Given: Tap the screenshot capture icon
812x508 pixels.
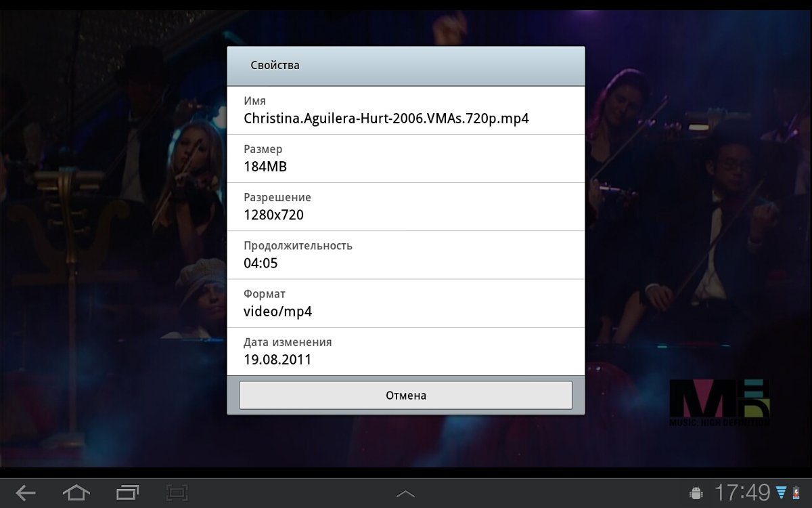Looking at the screenshot, I should tap(177, 492).
